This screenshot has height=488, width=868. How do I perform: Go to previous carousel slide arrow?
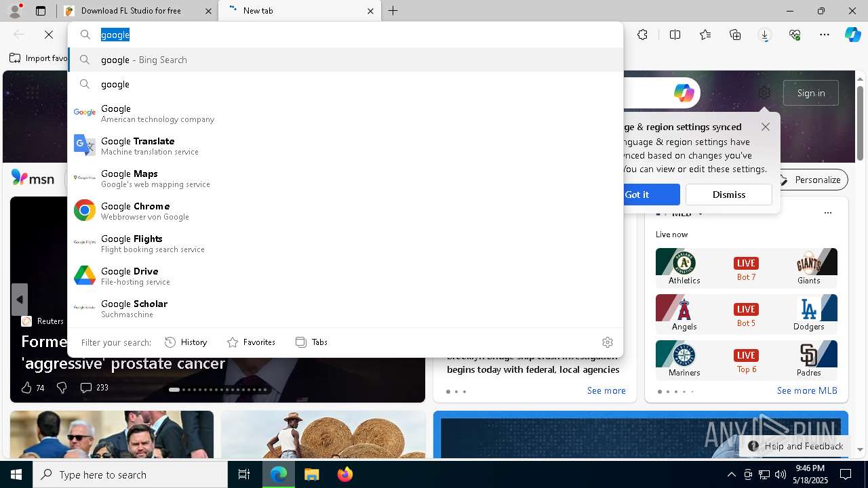coord(20,300)
